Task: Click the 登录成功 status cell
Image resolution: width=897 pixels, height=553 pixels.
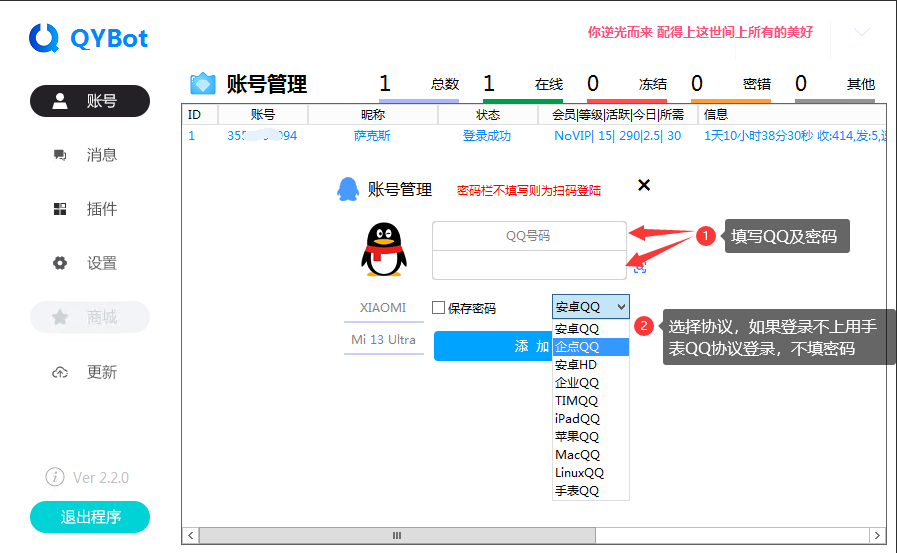Action: [x=487, y=136]
